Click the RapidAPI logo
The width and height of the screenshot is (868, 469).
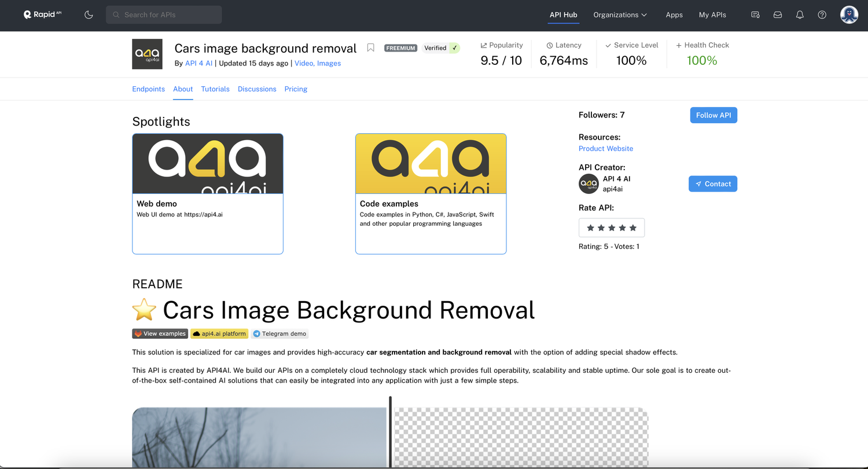42,14
